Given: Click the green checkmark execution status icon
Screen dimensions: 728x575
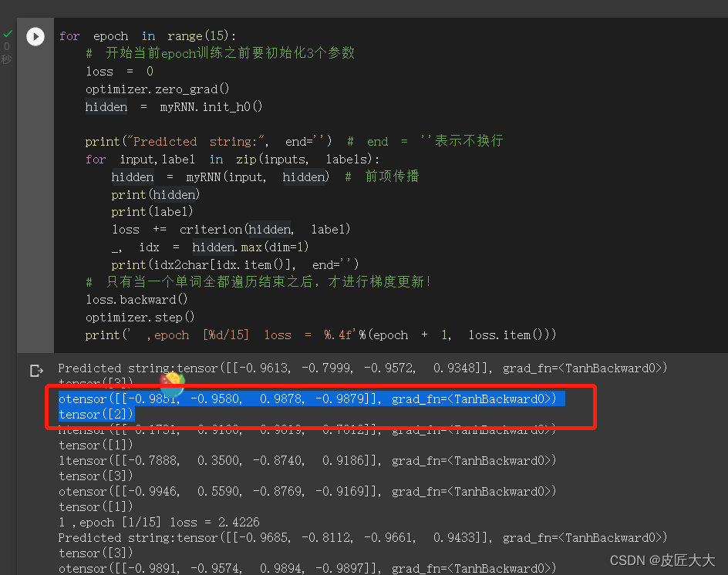Looking at the screenshot, I should tap(8, 33).
